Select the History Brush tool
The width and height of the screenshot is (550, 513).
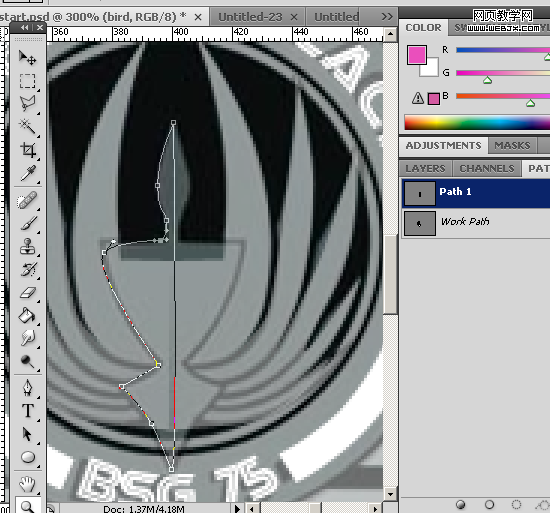click(x=27, y=269)
